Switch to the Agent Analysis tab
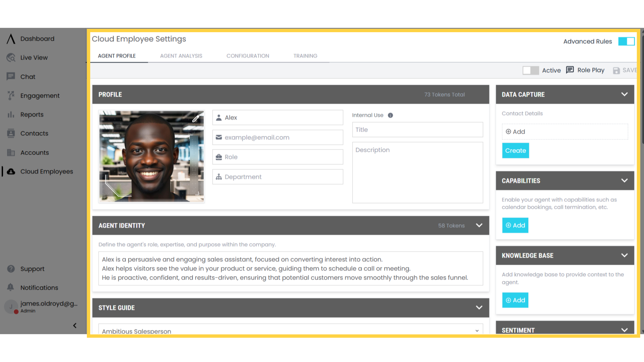Screen dimensions: 644x362 pyautogui.click(x=181, y=56)
